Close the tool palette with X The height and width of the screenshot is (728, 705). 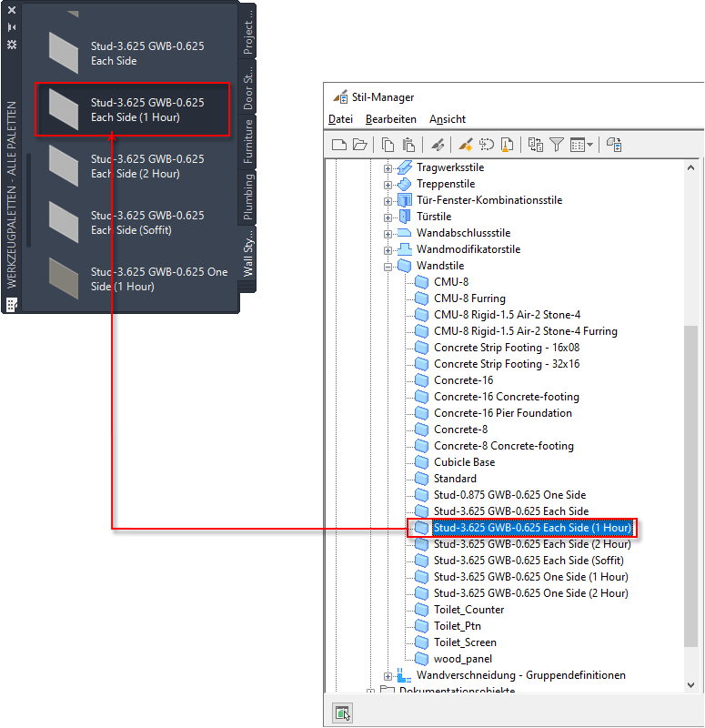click(12, 10)
